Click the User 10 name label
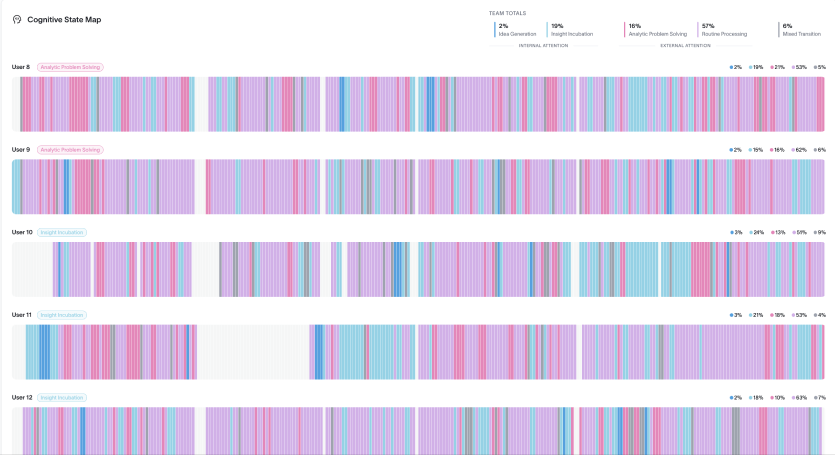This screenshot has height=455, width=835. [22, 232]
